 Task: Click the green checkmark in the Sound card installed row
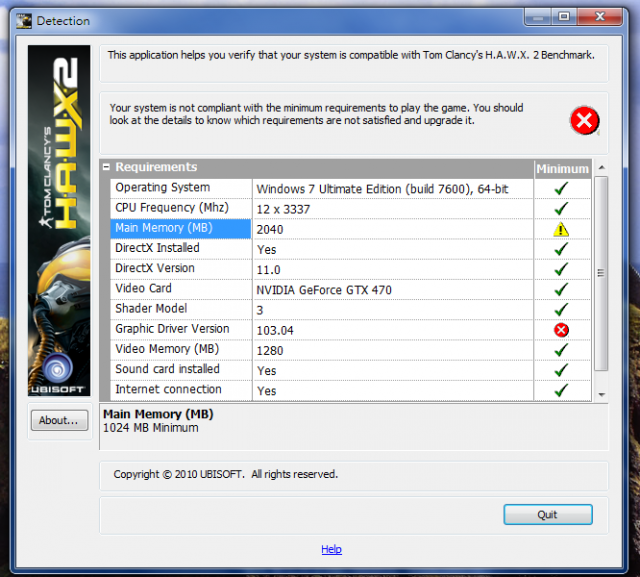561,370
